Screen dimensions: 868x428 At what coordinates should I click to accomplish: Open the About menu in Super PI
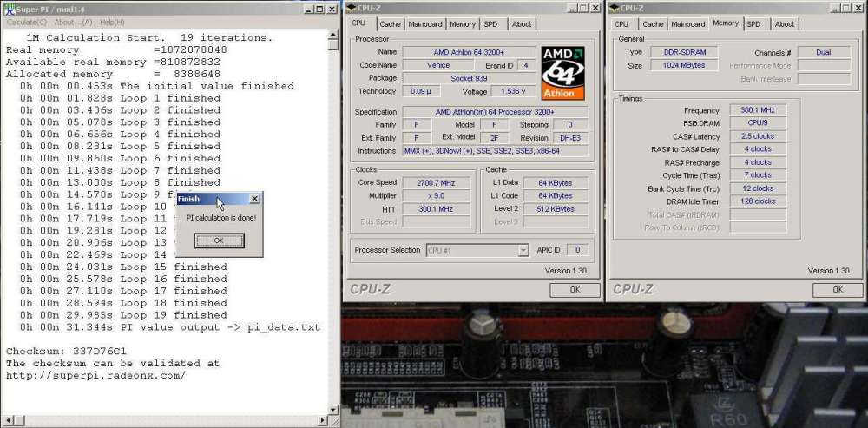tap(74, 23)
